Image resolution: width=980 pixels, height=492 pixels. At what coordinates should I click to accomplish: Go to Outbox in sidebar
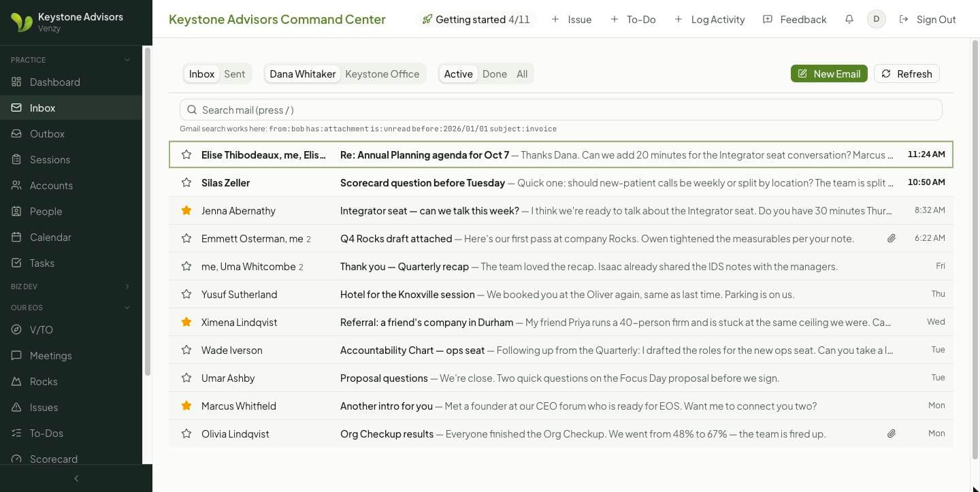click(71, 133)
